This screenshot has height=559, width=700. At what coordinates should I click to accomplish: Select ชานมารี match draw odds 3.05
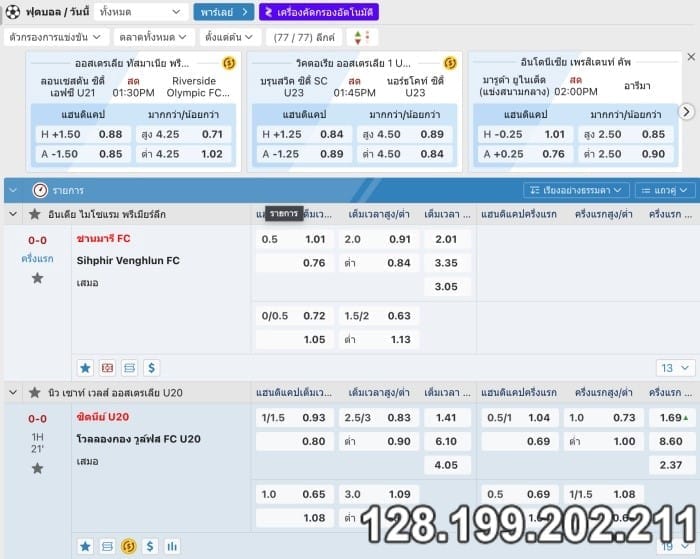(447, 287)
